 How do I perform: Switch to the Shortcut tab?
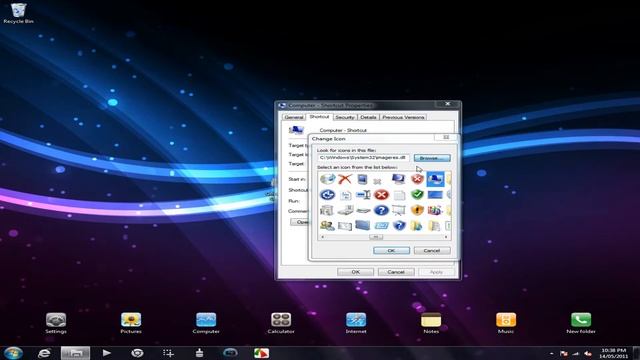click(319, 117)
